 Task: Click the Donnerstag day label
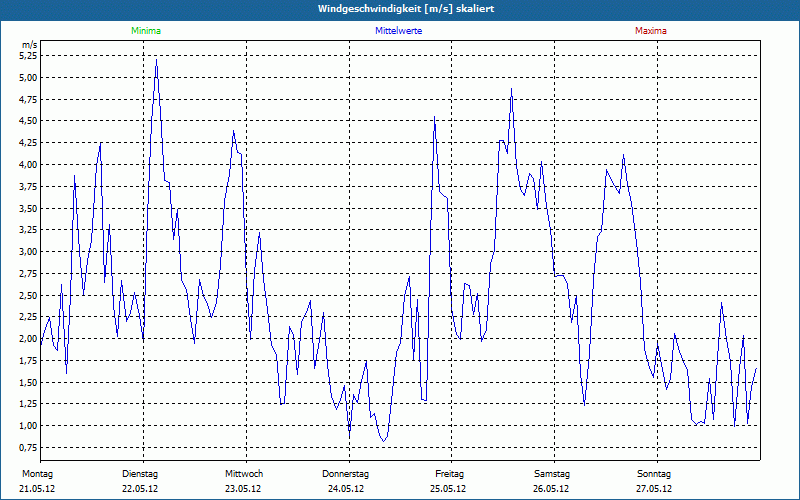[345, 474]
